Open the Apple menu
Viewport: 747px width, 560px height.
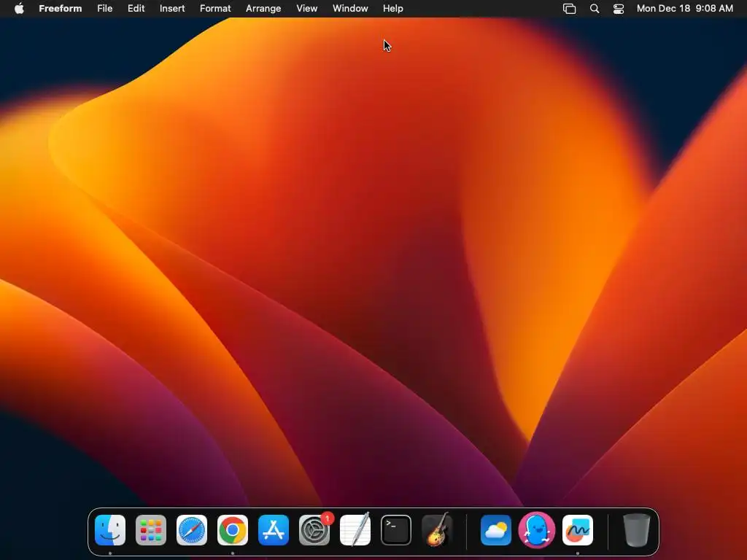(x=19, y=9)
